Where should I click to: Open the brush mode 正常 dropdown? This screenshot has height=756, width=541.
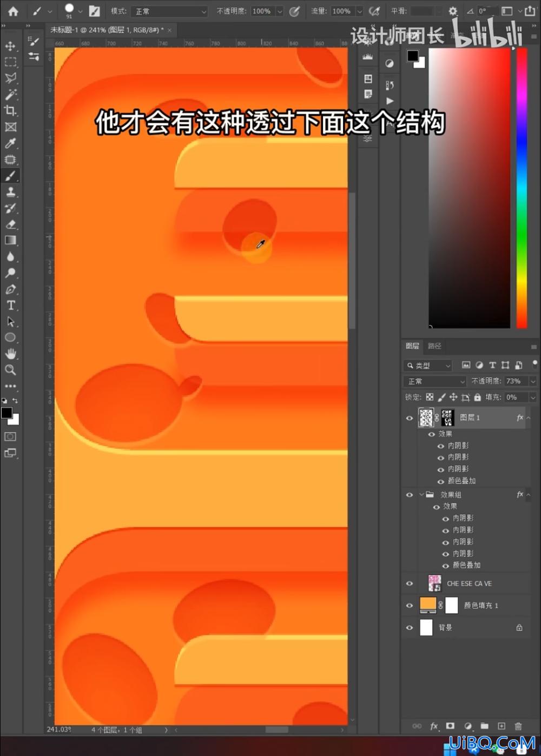[169, 11]
